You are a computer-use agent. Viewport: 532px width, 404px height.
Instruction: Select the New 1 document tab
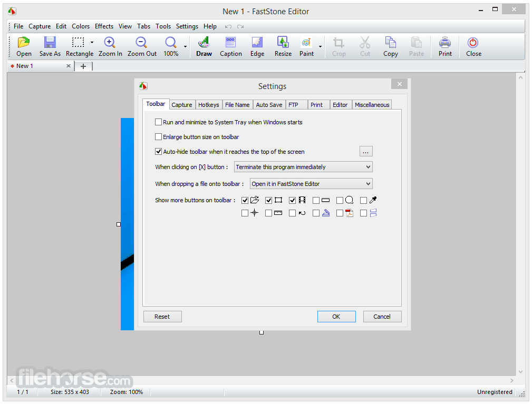41,66
